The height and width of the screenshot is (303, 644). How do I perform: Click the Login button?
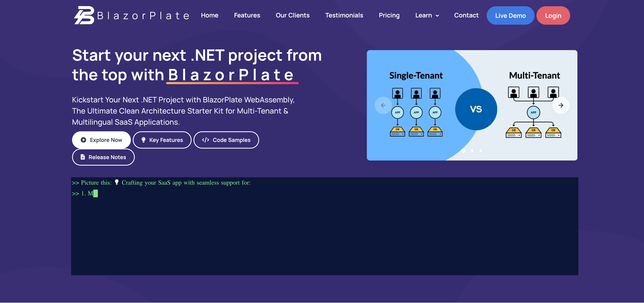coord(553,15)
